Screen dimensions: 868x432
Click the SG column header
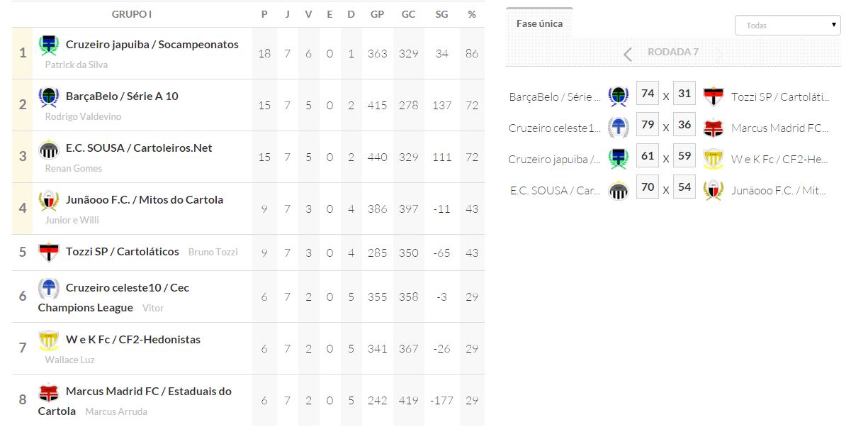click(x=442, y=14)
